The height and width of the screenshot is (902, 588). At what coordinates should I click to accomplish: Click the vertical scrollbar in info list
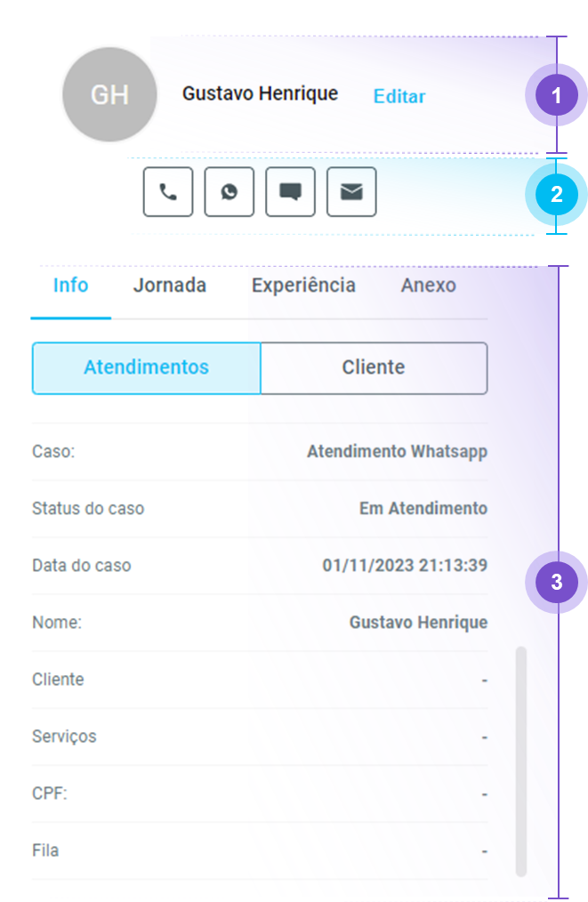(x=521, y=761)
